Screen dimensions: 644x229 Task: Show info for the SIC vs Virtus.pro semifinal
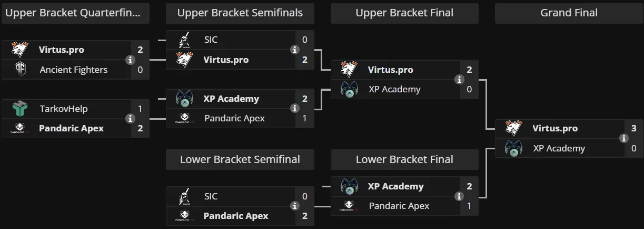(x=295, y=50)
